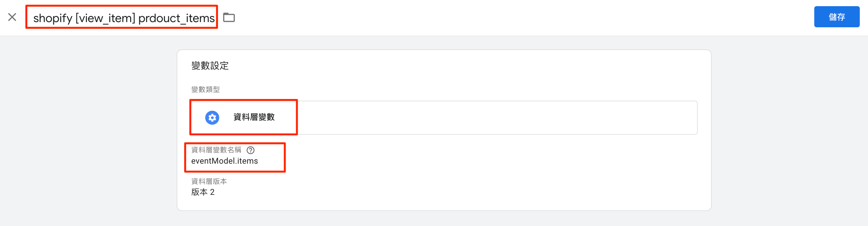Click the 資料層版本 field label
This screenshot has height=226, width=868.
coord(209,181)
